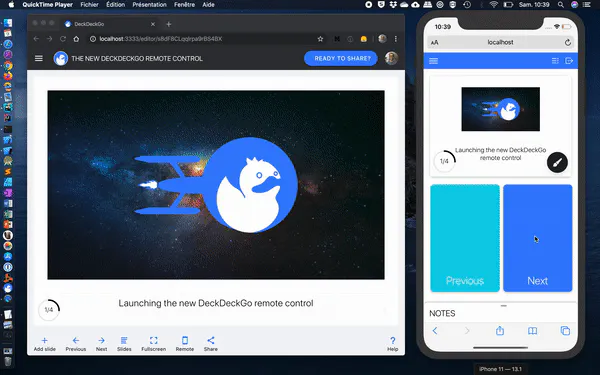The height and width of the screenshot is (375, 600).
Task: Close the DeckDeckGo browser tab
Action: pyautogui.click(x=153, y=24)
